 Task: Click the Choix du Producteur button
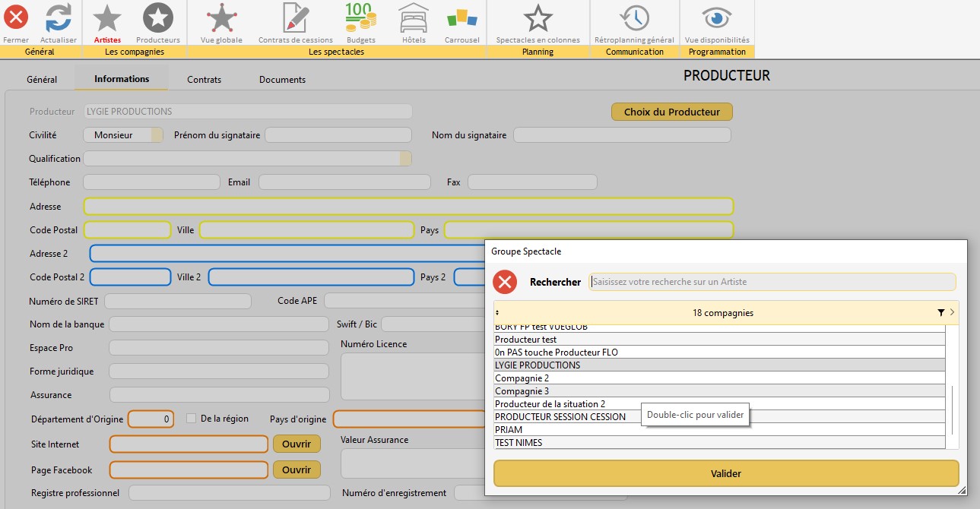pos(671,112)
